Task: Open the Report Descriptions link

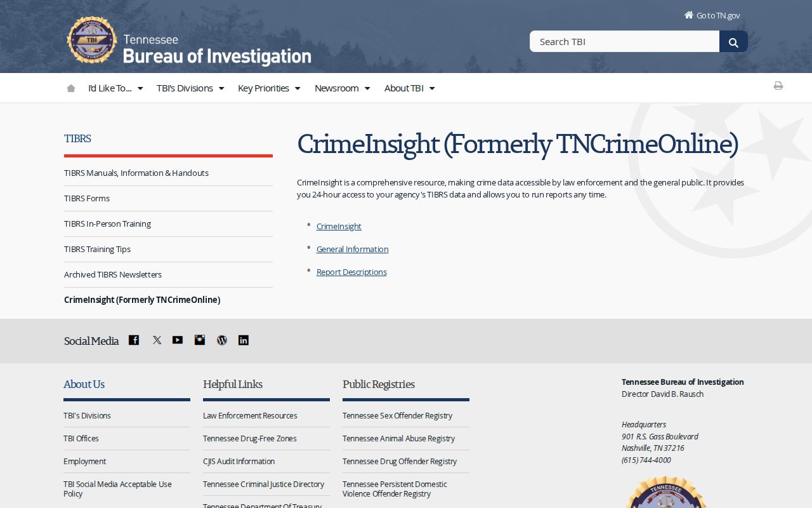Action: click(351, 272)
